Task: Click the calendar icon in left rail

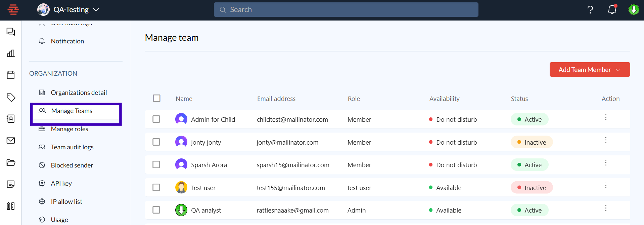Action: point(11,75)
